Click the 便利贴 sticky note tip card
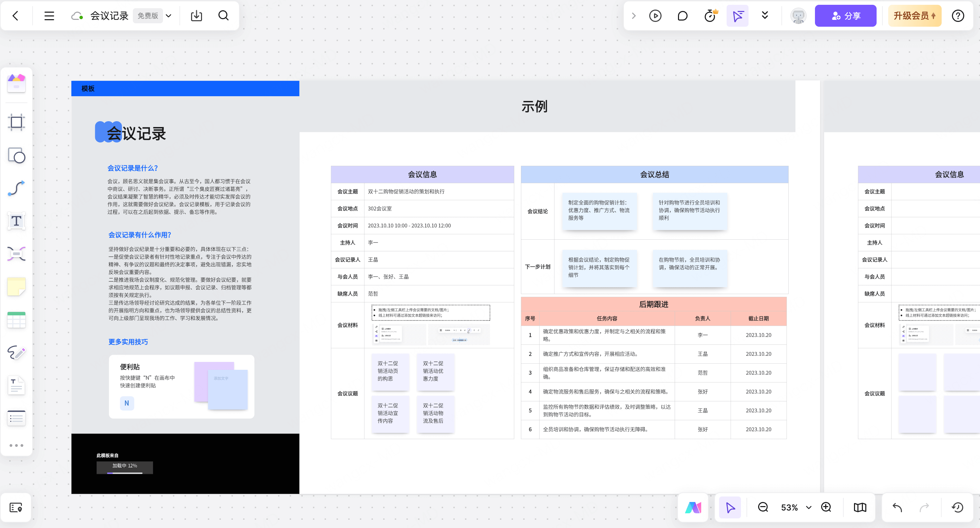980x528 pixels. 181,387
